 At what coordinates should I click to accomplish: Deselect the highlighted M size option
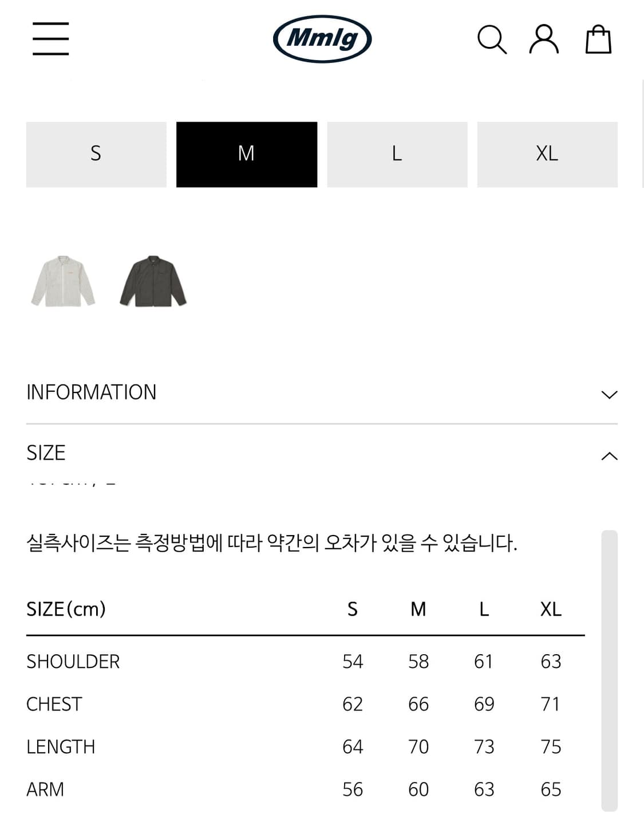click(x=247, y=154)
